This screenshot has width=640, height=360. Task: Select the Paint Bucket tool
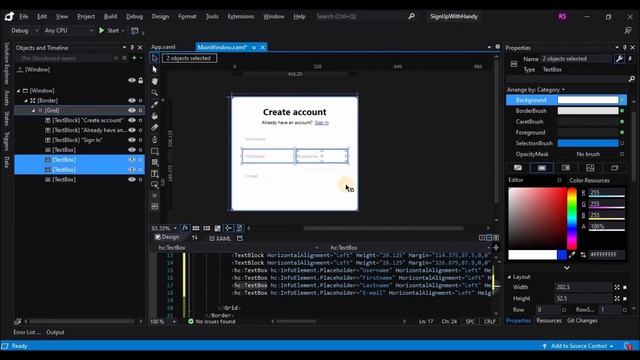pos(155,116)
